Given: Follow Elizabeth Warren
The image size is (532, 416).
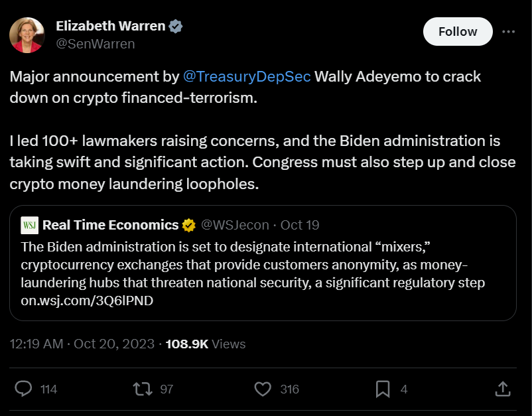Looking at the screenshot, I should coord(458,31).
